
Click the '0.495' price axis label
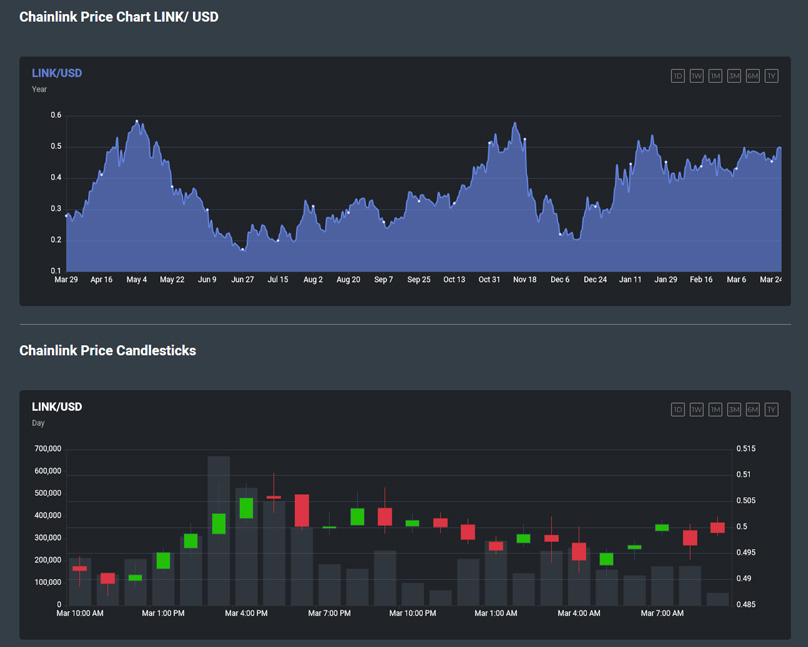click(x=746, y=552)
